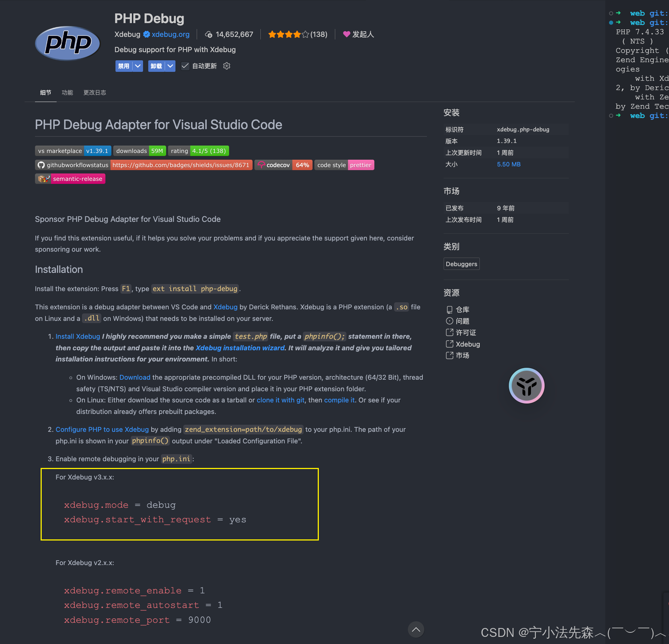Switch to the 更改日志 tab
Screen dimensions: 669x644
click(95, 92)
